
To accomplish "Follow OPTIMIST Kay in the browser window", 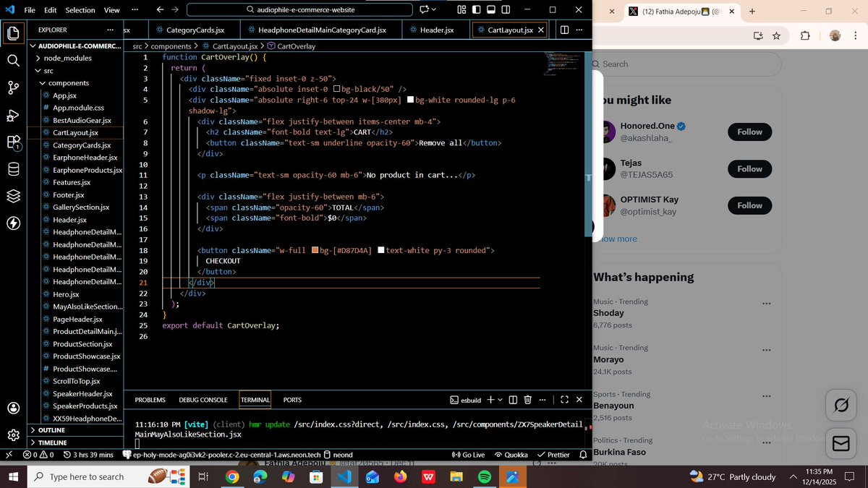I will point(749,205).
